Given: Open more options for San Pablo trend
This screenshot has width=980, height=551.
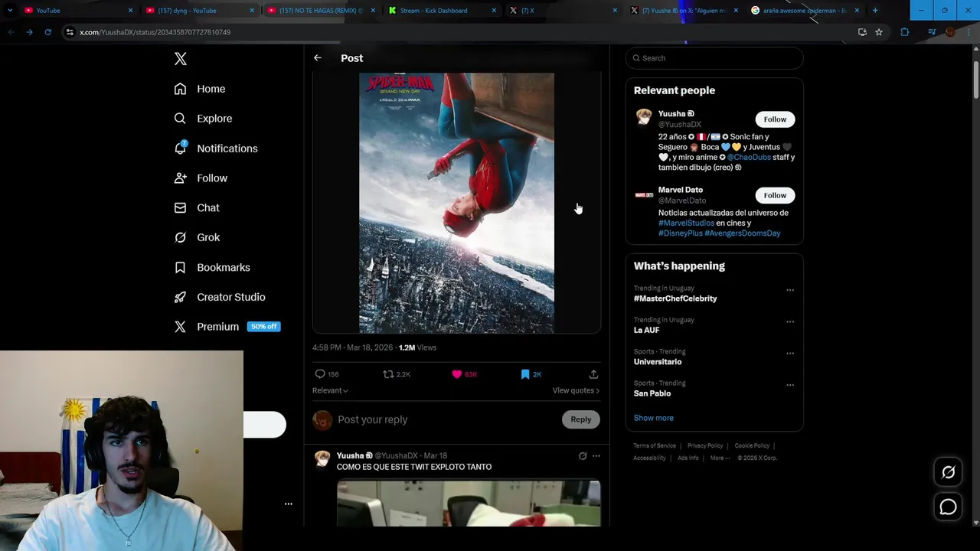Looking at the screenshot, I should coord(790,385).
